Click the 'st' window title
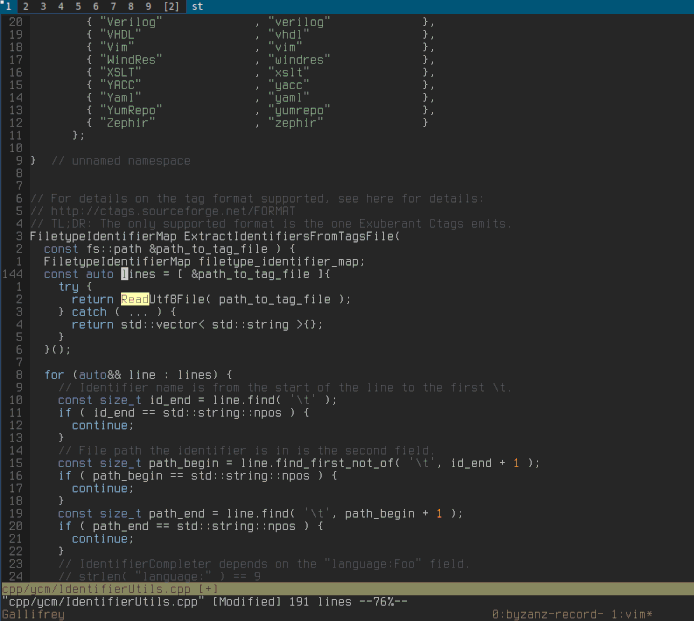694x621 pixels. coord(197,6)
